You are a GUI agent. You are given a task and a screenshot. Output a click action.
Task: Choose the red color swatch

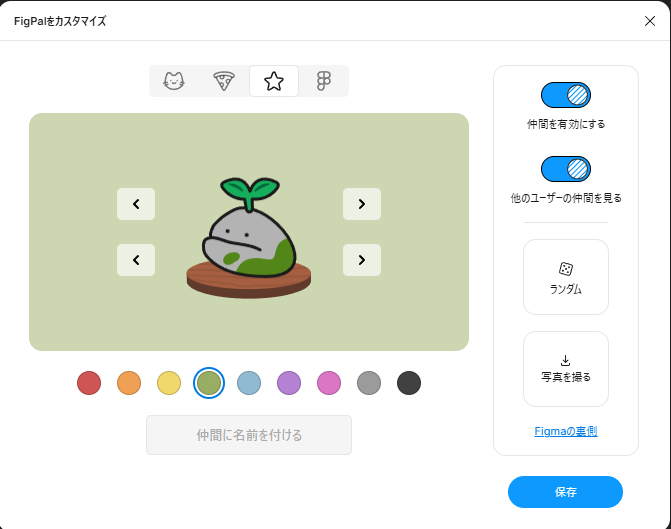[89, 383]
